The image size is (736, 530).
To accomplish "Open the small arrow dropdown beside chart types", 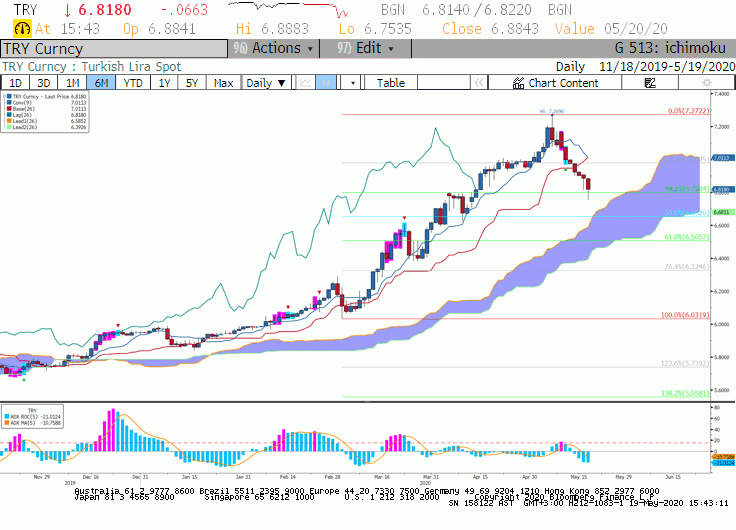I will point(352,83).
